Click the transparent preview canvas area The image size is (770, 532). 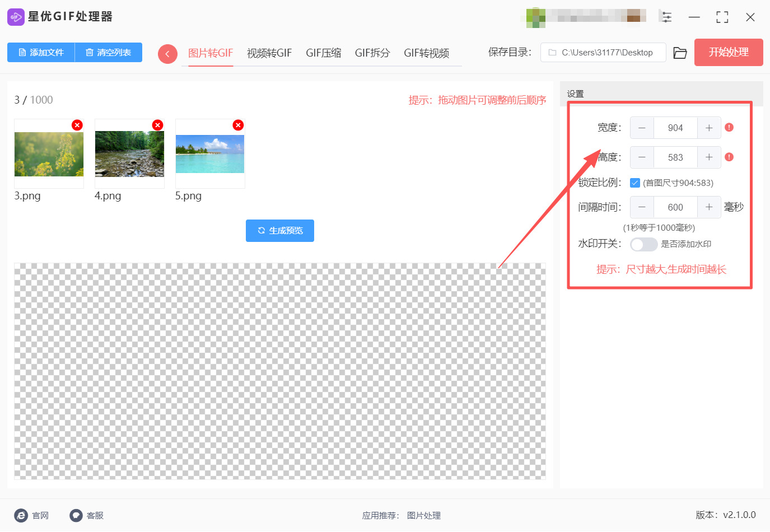click(280, 371)
